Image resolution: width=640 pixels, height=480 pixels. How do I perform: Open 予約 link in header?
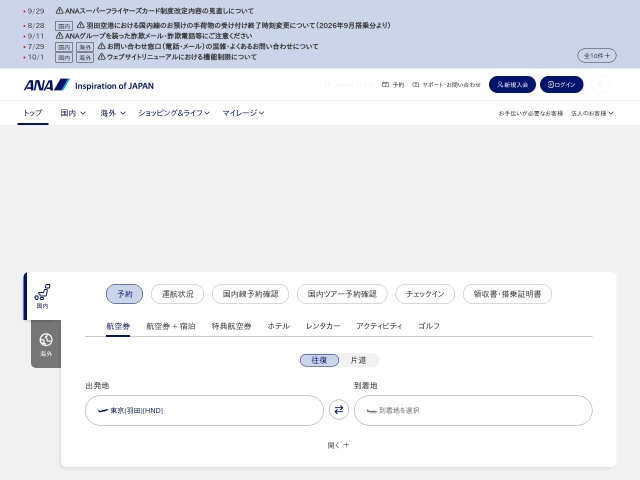[393, 85]
